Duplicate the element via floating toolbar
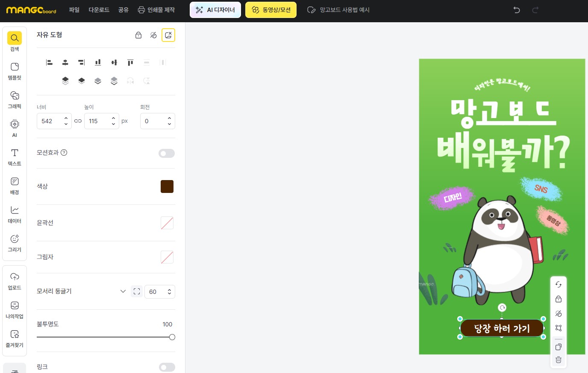This screenshot has height=373, width=588. tap(559, 347)
